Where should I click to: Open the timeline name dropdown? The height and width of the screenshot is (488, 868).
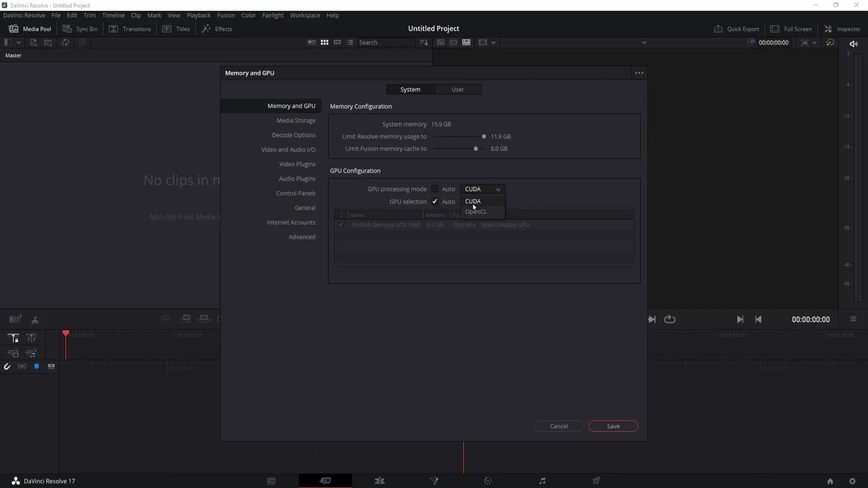[644, 42]
